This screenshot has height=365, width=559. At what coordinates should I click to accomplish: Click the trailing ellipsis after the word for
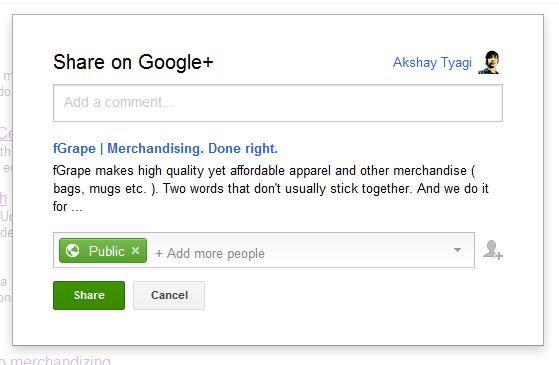click(x=77, y=209)
